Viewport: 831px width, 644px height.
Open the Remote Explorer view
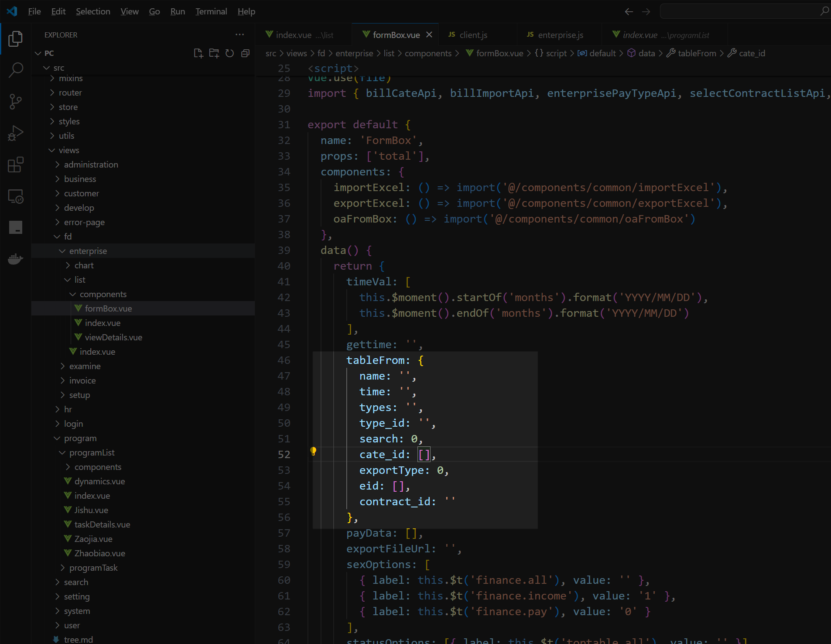[15, 196]
